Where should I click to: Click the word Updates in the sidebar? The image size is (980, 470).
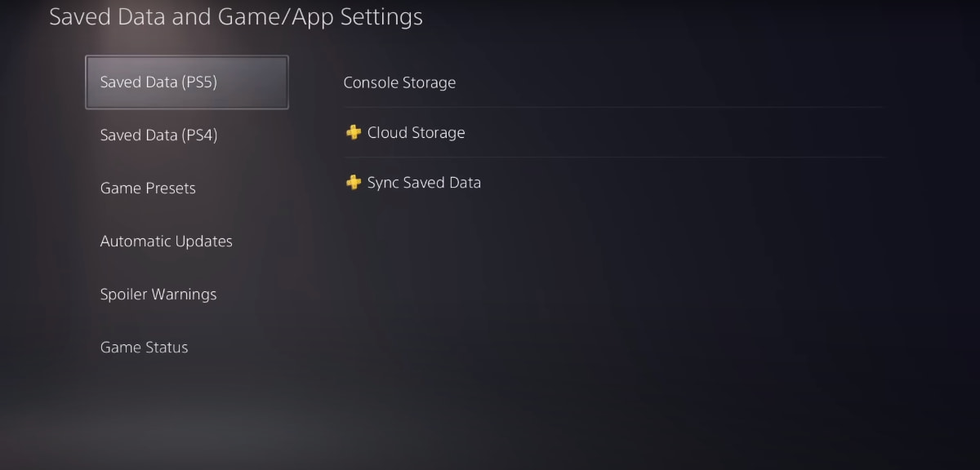click(x=205, y=242)
